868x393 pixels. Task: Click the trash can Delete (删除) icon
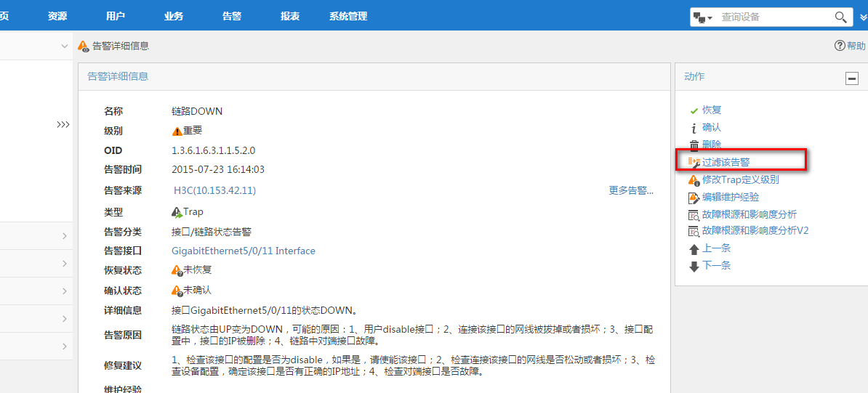(694, 145)
